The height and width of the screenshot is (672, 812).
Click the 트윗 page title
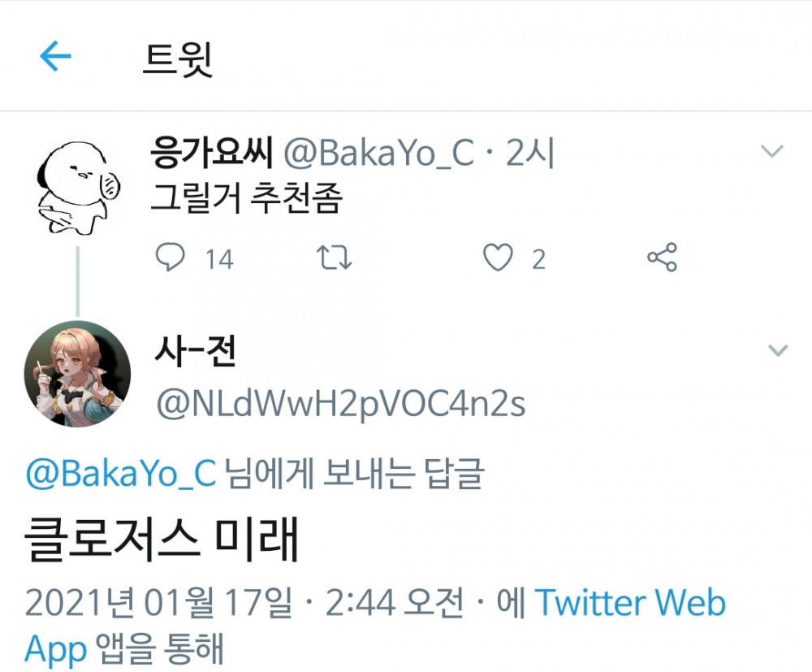tap(178, 59)
